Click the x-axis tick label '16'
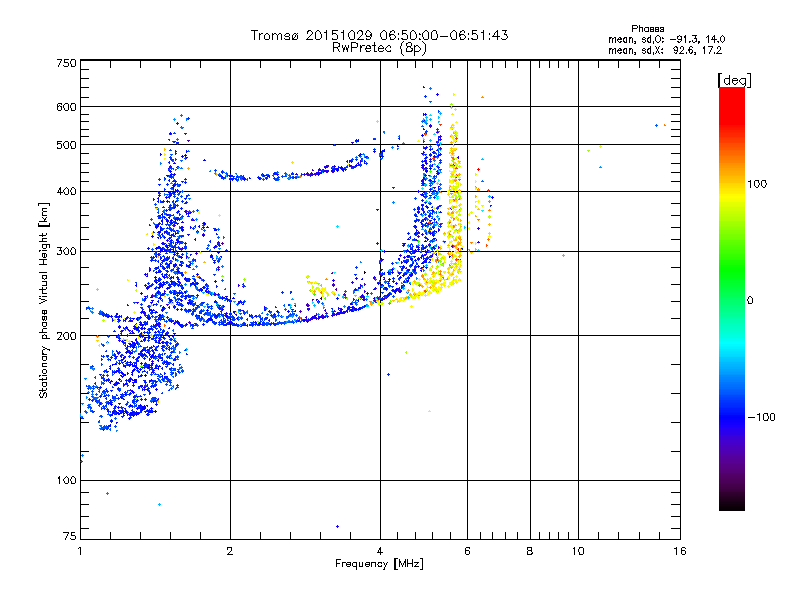 pos(680,551)
